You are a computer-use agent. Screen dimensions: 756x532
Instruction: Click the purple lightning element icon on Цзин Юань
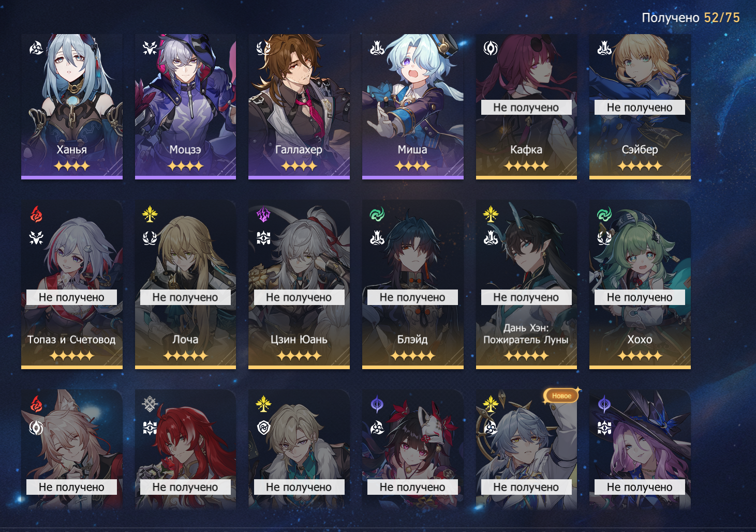coord(263,214)
